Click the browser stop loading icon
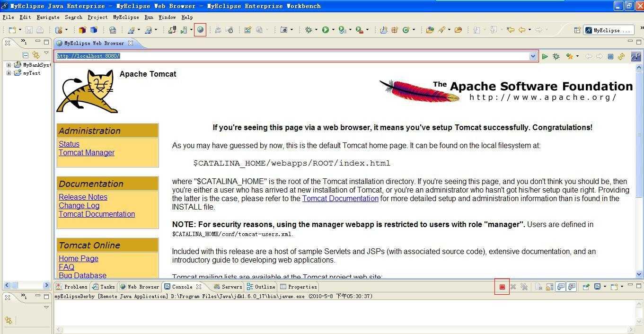Screen dimensions: 644x334 (x=610, y=56)
